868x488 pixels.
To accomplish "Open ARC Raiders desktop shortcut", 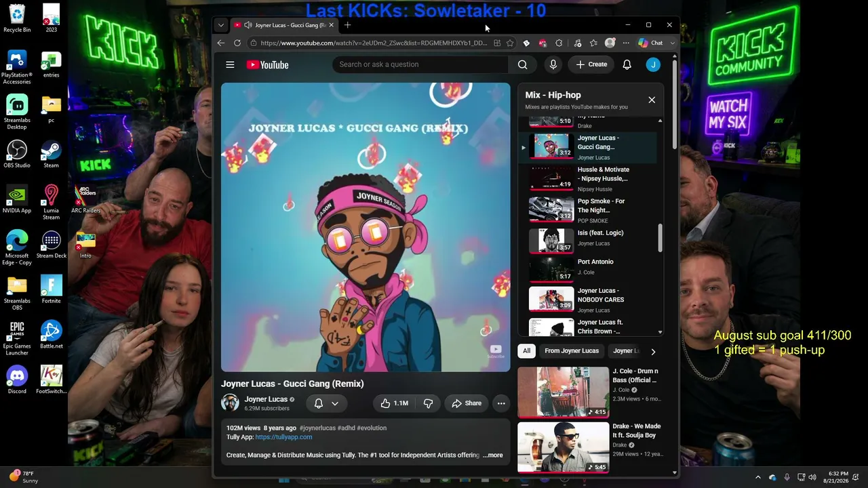I will pyautogui.click(x=85, y=199).
